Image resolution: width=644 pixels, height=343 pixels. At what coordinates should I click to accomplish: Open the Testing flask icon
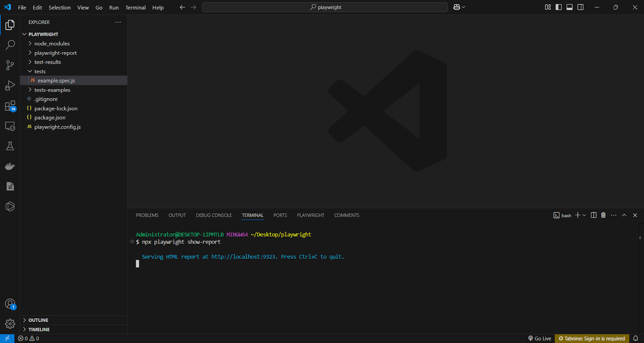[x=10, y=146]
